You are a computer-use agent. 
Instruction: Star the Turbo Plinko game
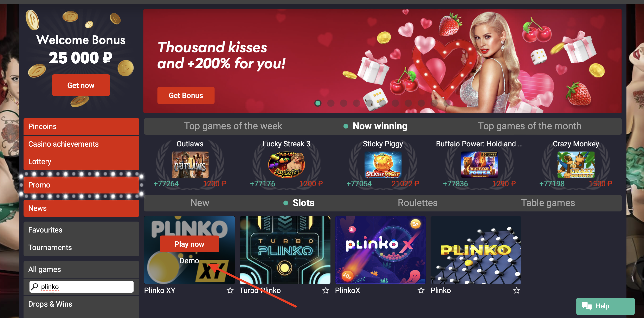pos(326,291)
